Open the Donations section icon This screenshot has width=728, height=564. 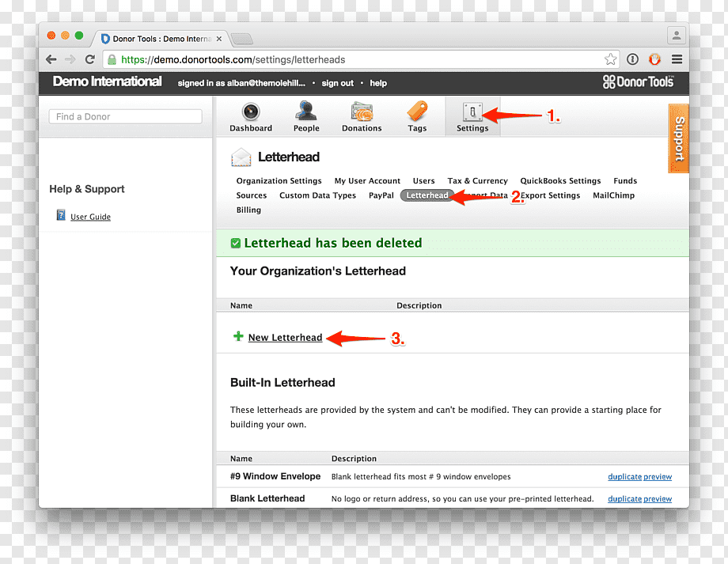tap(362, 112)
